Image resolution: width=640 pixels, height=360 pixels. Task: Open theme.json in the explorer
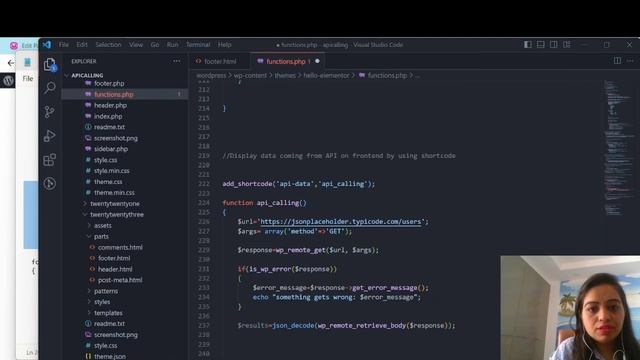click(x=110, y=356)
